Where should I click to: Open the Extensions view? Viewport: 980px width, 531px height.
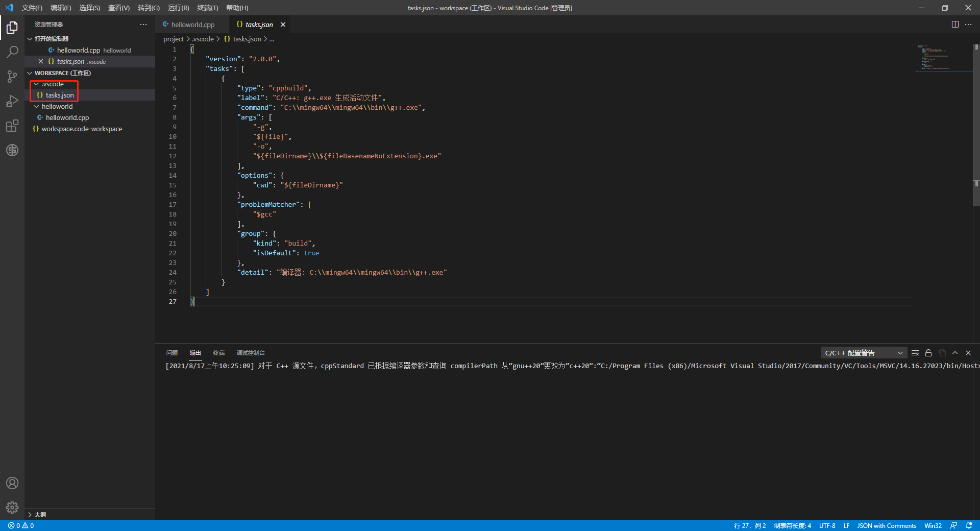click(x=12, y=126)
